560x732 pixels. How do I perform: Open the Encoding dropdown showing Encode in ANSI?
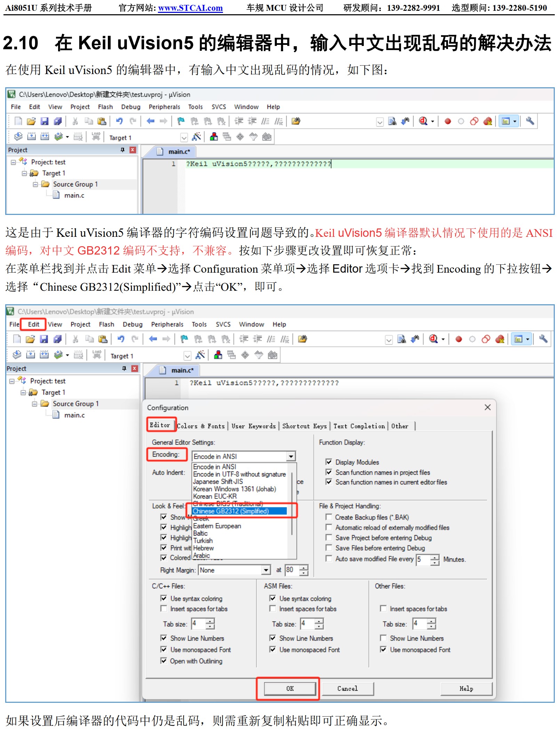291,456
